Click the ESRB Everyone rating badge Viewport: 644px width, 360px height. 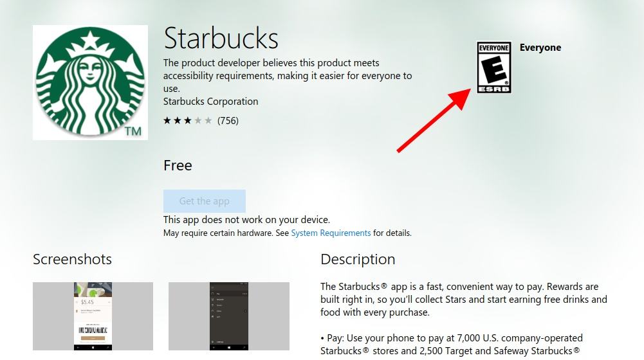(493, 67)
